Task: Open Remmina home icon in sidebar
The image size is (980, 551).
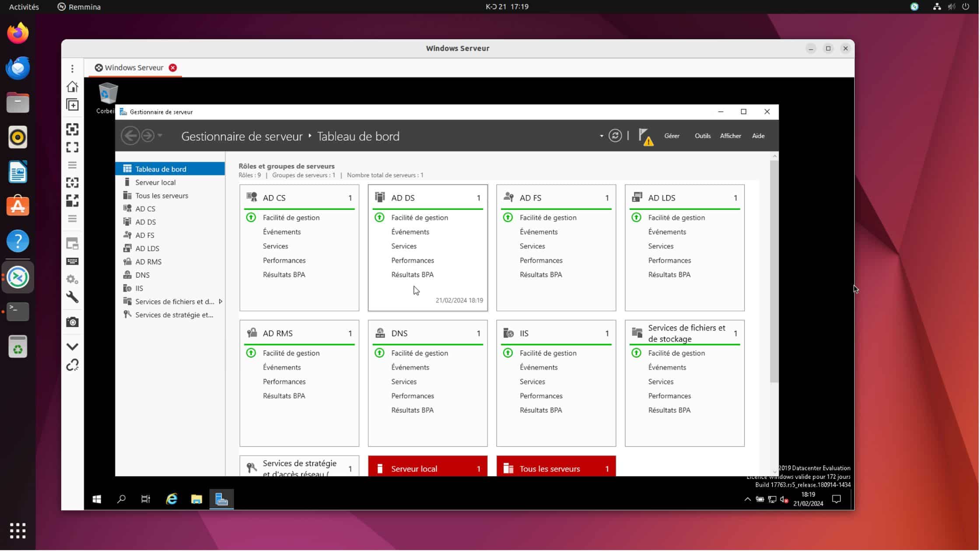Action: point(72,87)
